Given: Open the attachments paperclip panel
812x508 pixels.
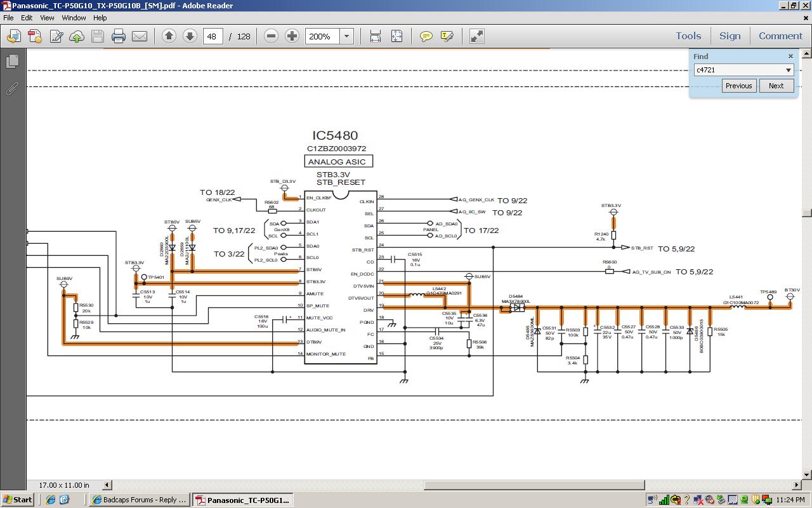Looking at the screenshot, I should [x=12, y=88].
